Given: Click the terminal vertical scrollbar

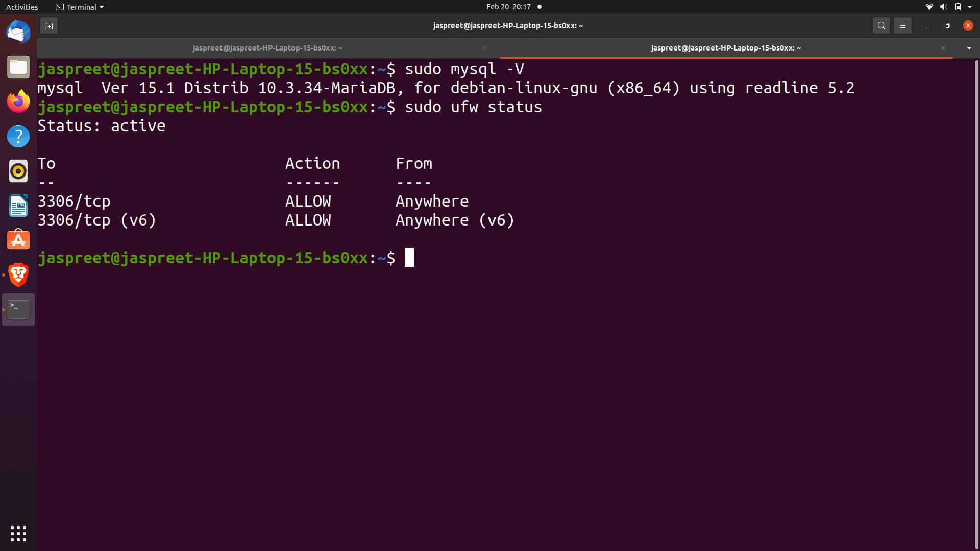Looking at the screenshot, I should [x=976, y=304].
